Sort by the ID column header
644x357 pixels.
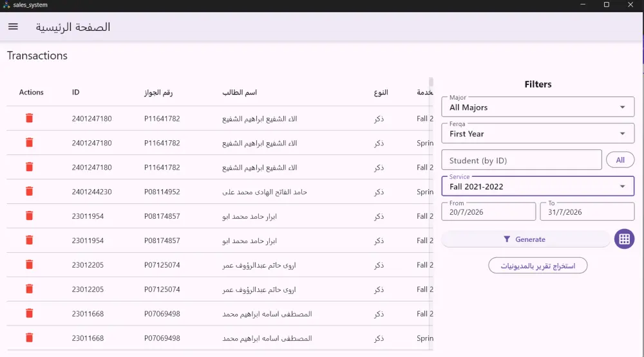[75, 93]
